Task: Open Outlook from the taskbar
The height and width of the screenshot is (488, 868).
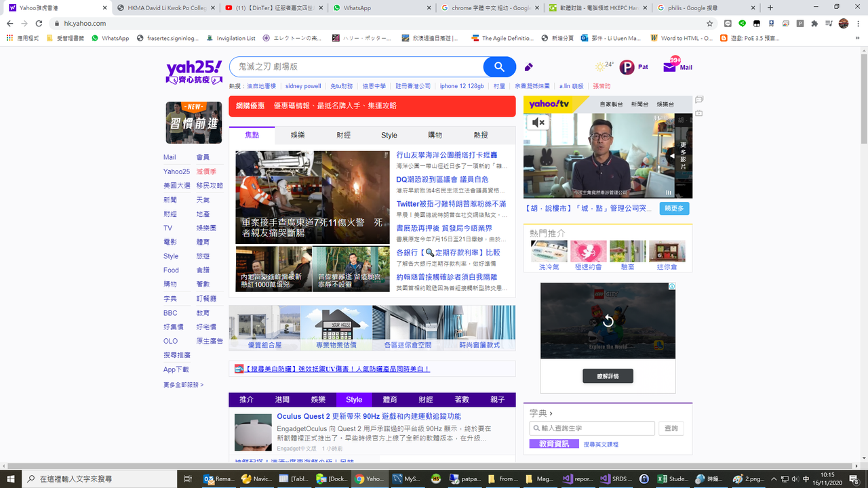Action: pos(220,479)
